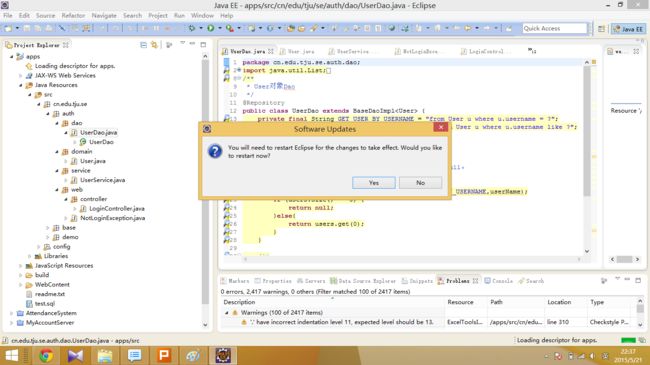Screen dimensions: 650x365
Task: Collapse all in Project Explorer
Action: click(143, 45)
